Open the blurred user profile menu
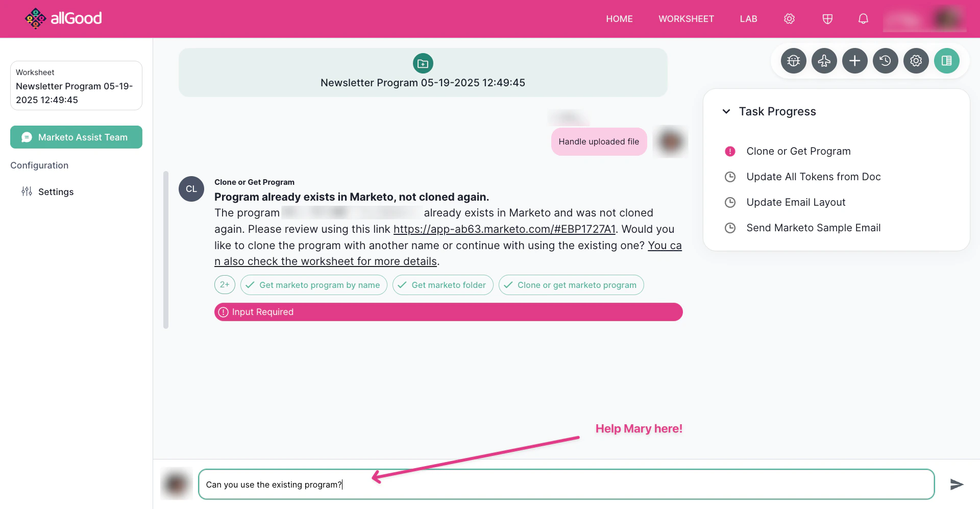Image resolution: width=980 pixels, height=509 pixels. 924,19
